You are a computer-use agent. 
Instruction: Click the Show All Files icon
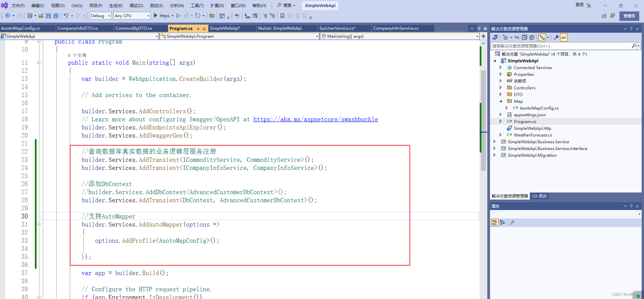tap(532, 37)
